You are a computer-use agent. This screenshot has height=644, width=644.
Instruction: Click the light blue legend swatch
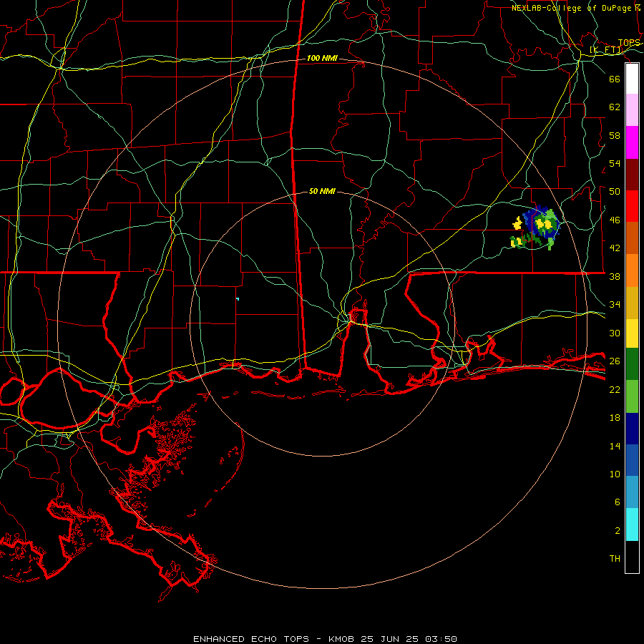[632, 492]
